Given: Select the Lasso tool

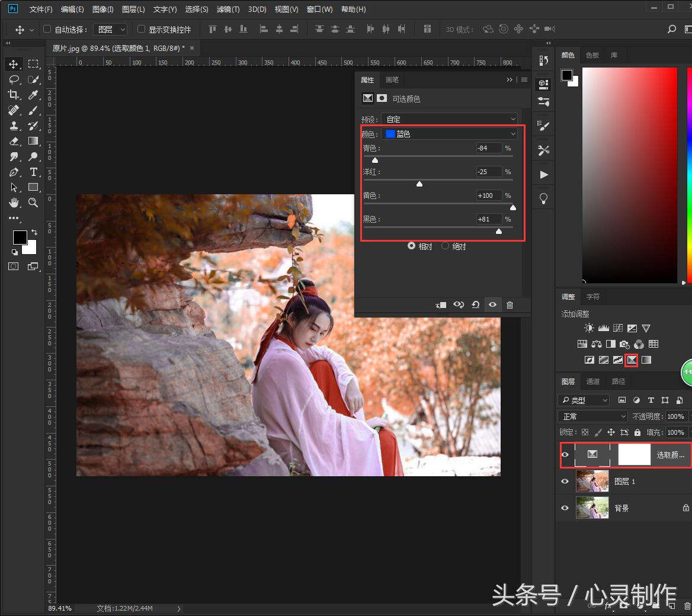Looking at the screenshot, I should [x=14, y=79].
